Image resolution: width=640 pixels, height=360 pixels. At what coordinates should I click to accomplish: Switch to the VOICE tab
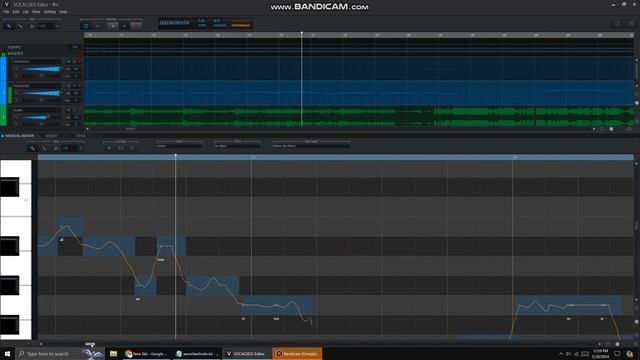tap(51, 136)
